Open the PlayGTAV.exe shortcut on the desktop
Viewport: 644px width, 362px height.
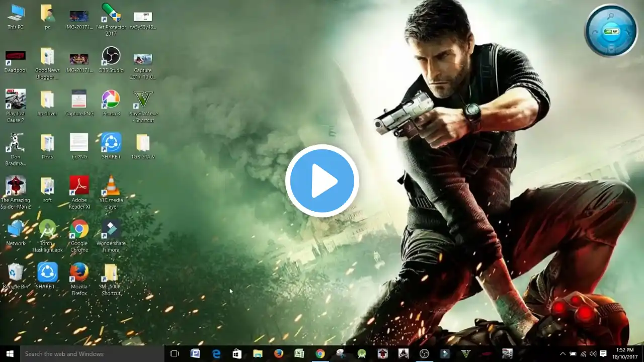pyautogui.click(x=143, y=100)
